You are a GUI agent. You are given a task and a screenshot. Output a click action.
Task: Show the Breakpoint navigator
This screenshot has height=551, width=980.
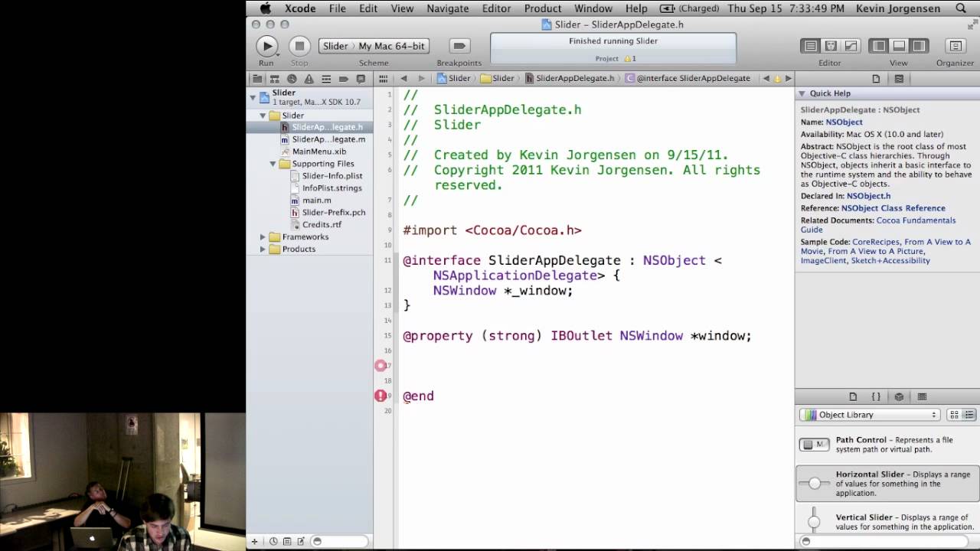(344, 79)
